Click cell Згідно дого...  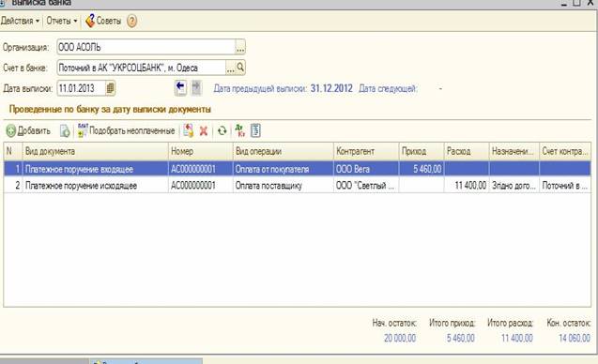[514, 185]
